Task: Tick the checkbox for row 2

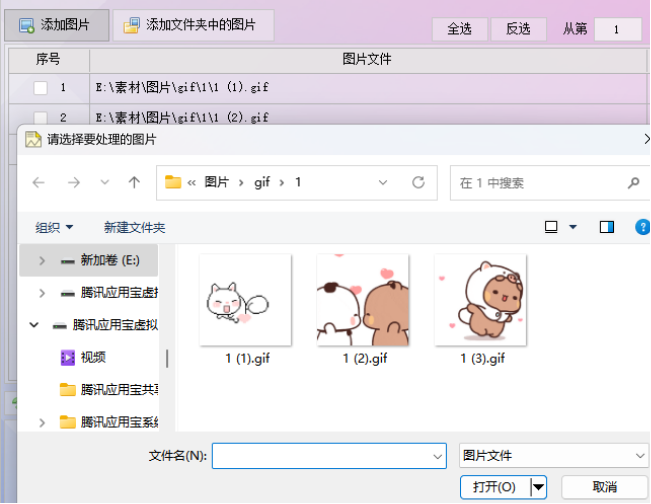Action: (40, 117)
